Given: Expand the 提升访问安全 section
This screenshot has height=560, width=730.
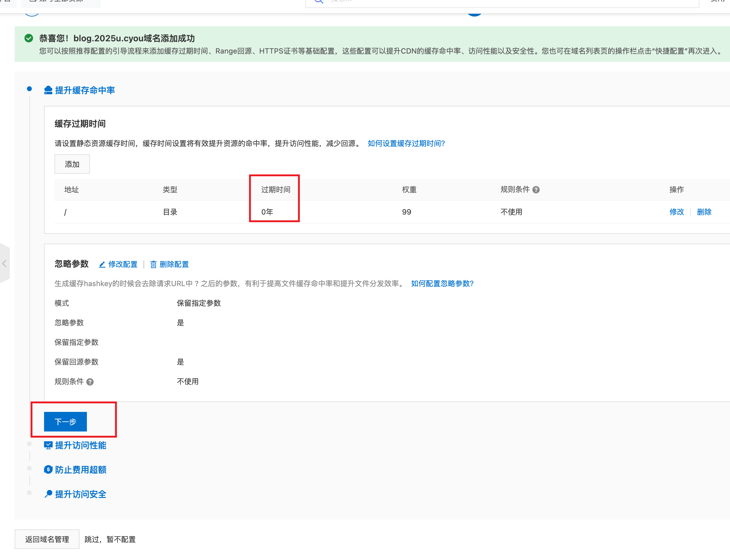Looking at the screenshot, I should pos(80,494).
